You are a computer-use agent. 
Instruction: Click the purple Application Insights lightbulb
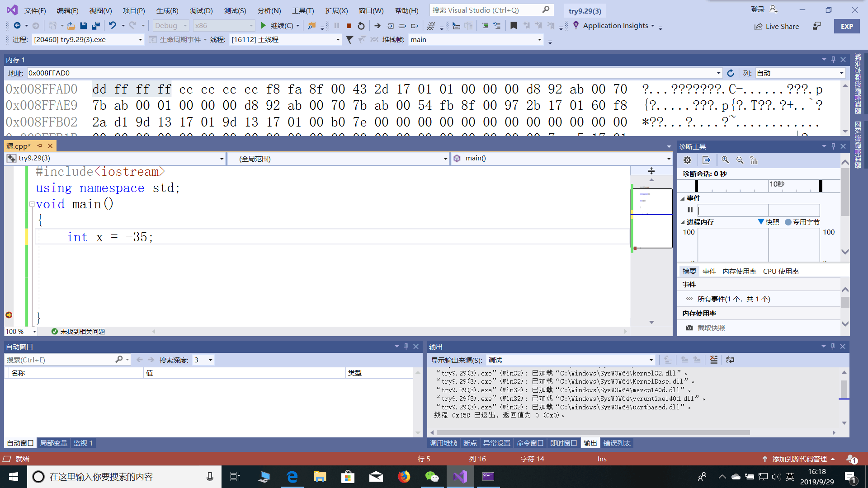point(576,25)
